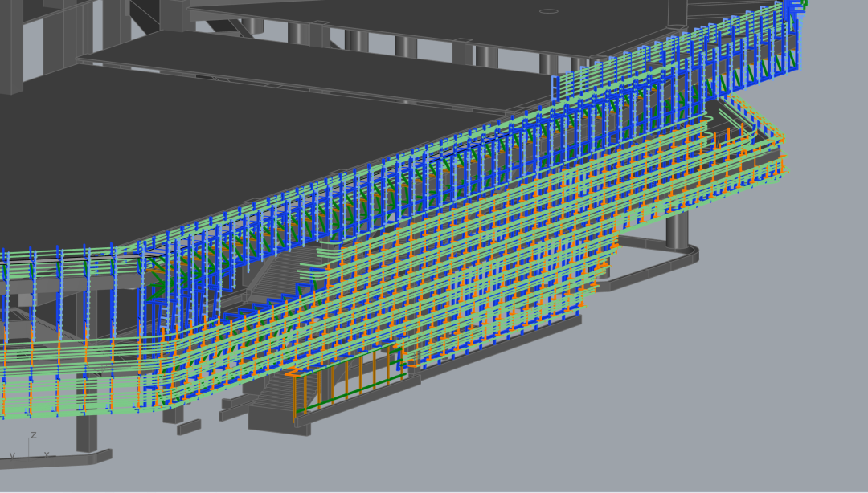Viewport: 868px width, 493px height.
Task: Click the Z axis label
Action: (33, 435)
